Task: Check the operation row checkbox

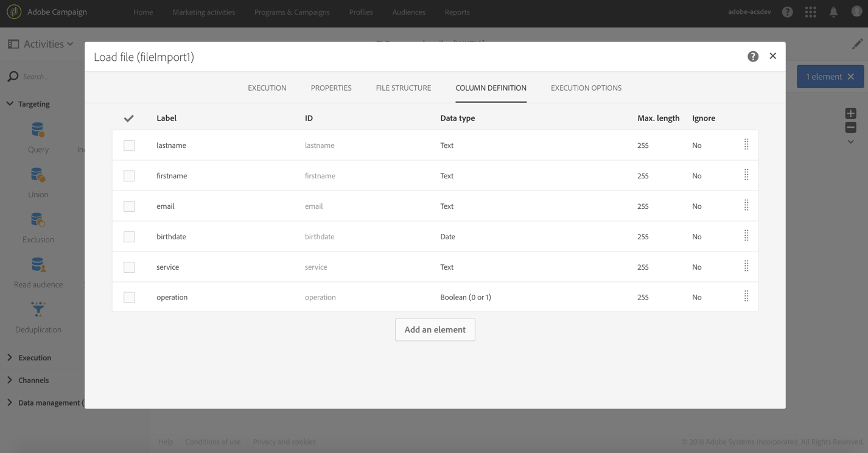Action: (129, 298)
